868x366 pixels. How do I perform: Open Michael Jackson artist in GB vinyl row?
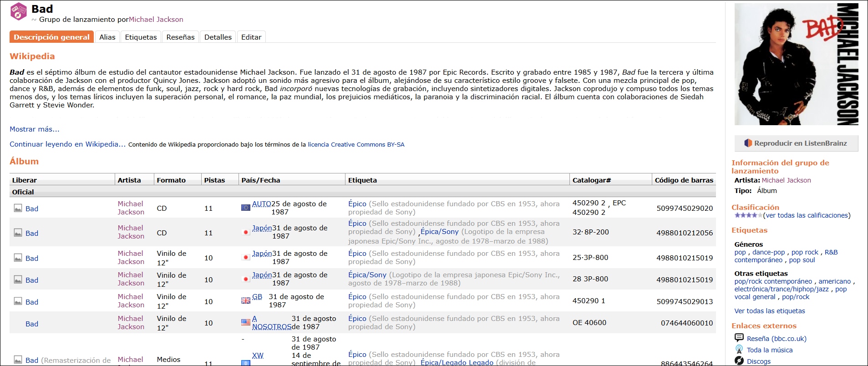tap(131, 301)
